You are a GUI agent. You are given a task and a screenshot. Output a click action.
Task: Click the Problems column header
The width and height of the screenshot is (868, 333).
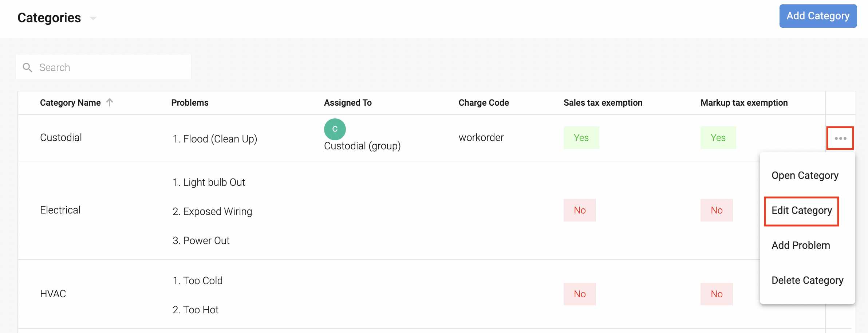190,103
